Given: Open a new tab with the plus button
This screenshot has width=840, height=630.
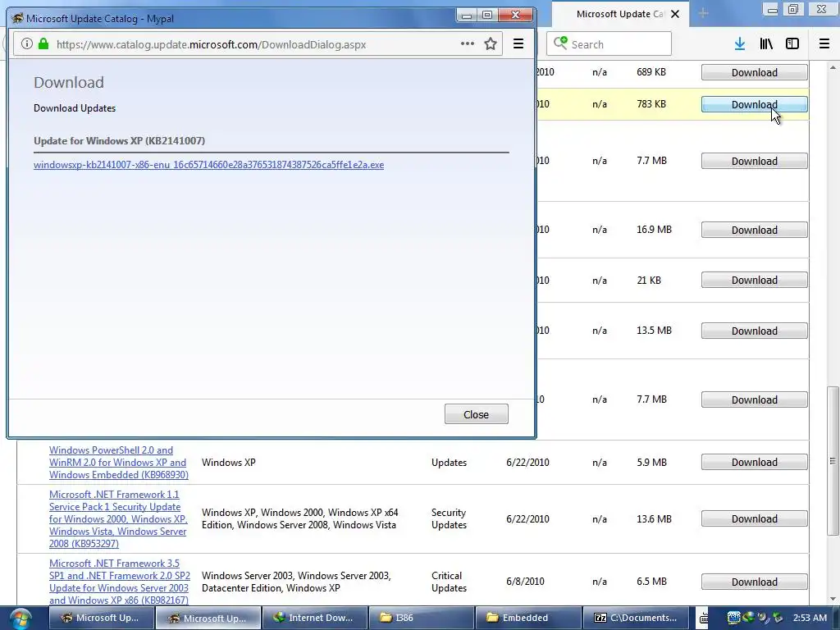Looking at the screenshot, I should click(x=703, y=13).
